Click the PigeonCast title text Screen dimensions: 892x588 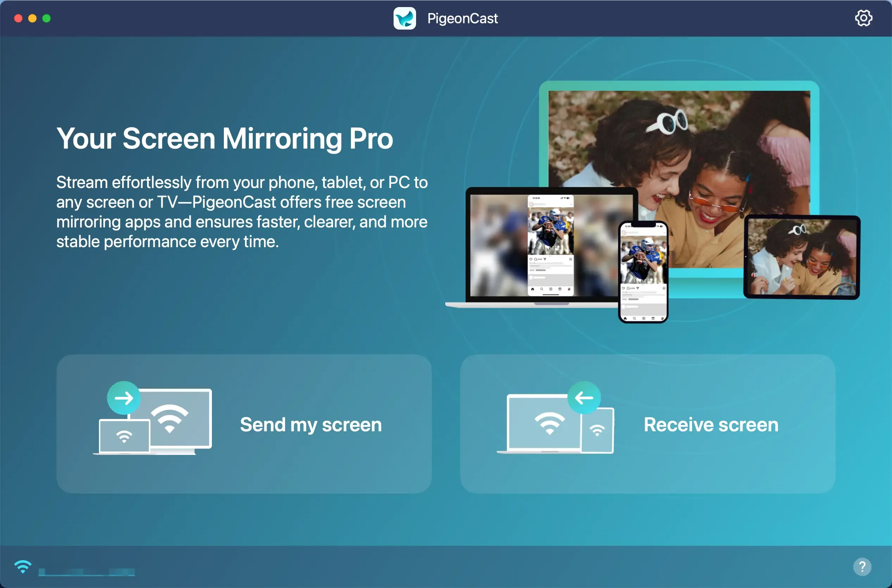click(462, 18)
